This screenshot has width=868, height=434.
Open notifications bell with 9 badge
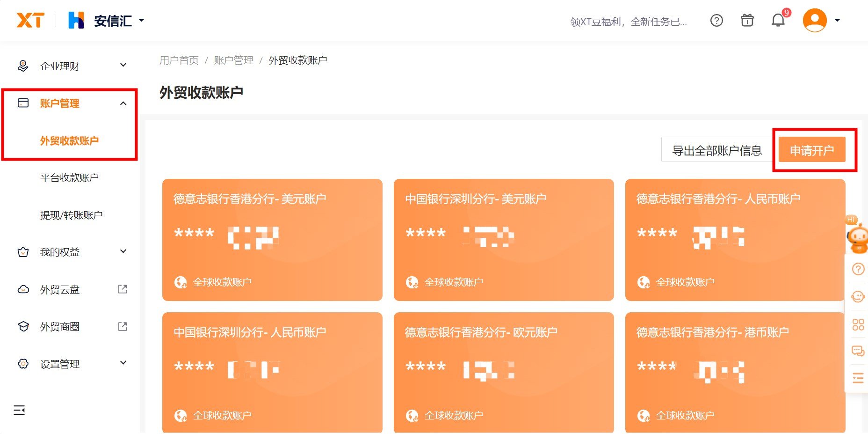click(779, 20)
